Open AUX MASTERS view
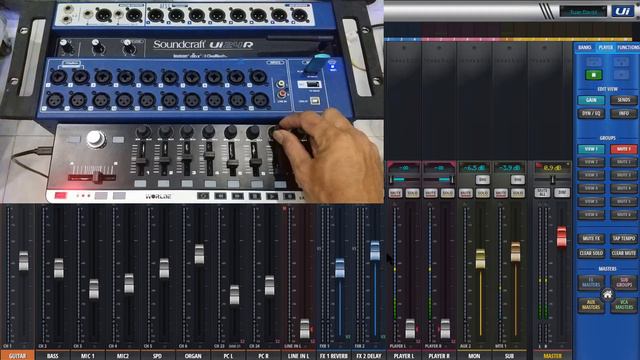 (591, 305)
